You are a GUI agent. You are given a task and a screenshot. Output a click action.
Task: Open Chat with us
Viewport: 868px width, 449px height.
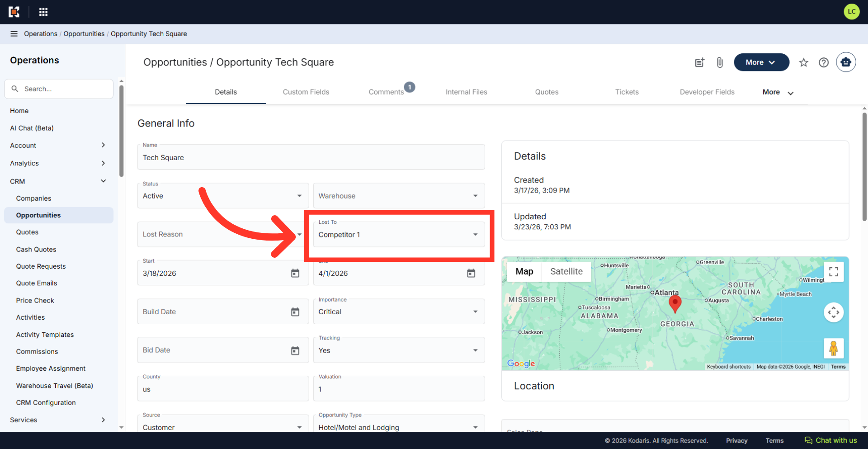[x=830, y=440]
